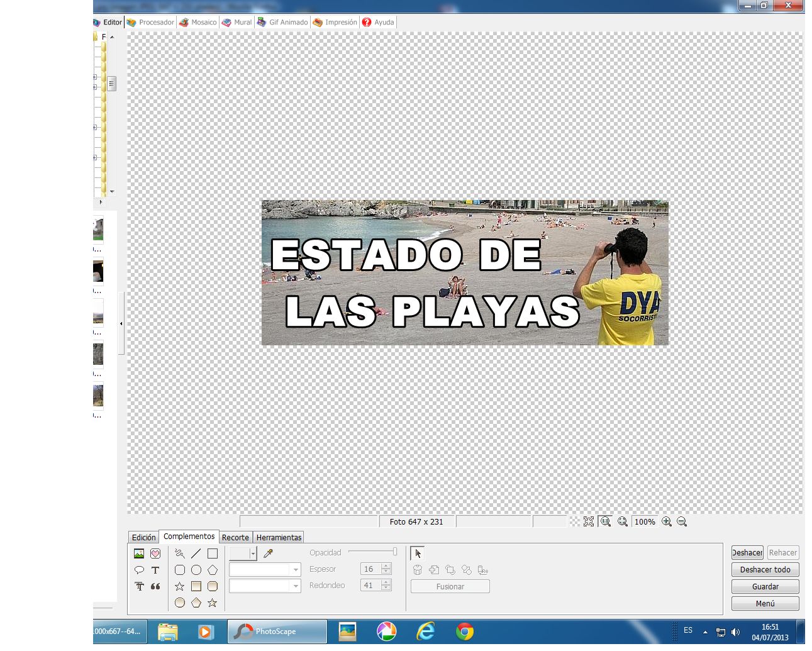The width and height of the screenshot is (812, 651).
Task: Select the rich text tool
Action: [x=139, y=586]
